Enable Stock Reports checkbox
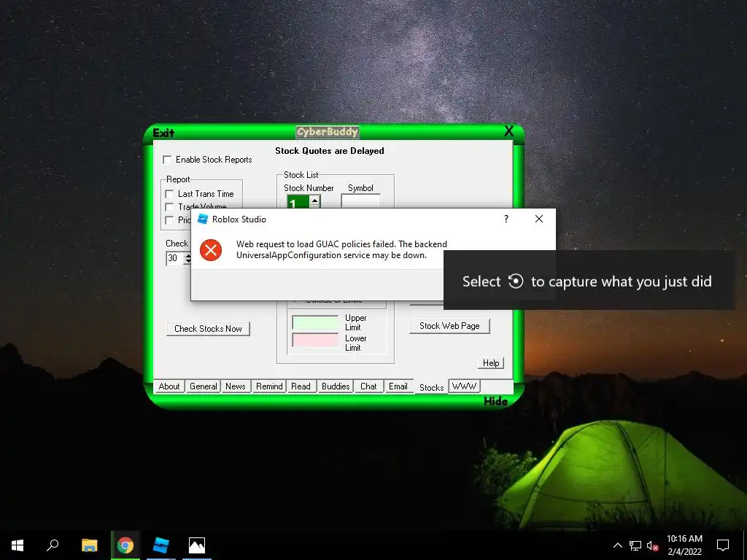Screen dimensions: 747x560 pos(167,160)
